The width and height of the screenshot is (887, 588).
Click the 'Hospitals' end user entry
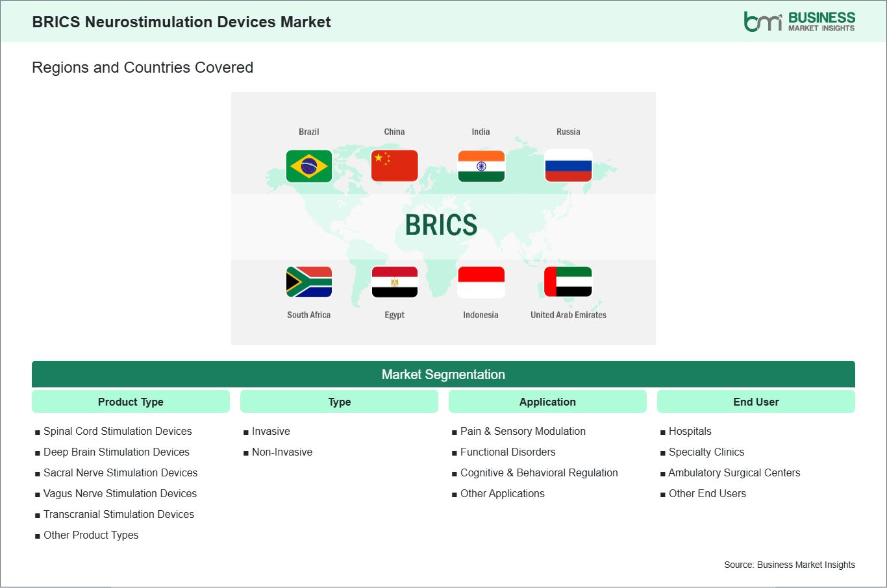(x=690, y=431)
